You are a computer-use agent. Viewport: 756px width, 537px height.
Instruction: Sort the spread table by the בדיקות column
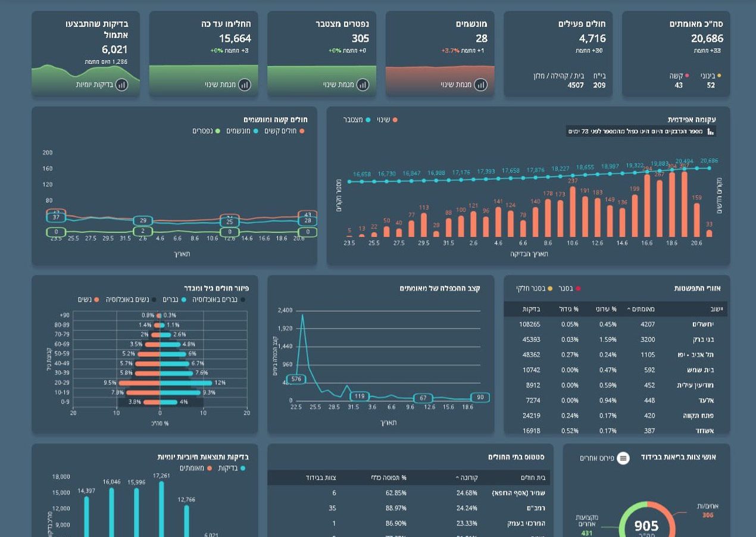[532, 309]
